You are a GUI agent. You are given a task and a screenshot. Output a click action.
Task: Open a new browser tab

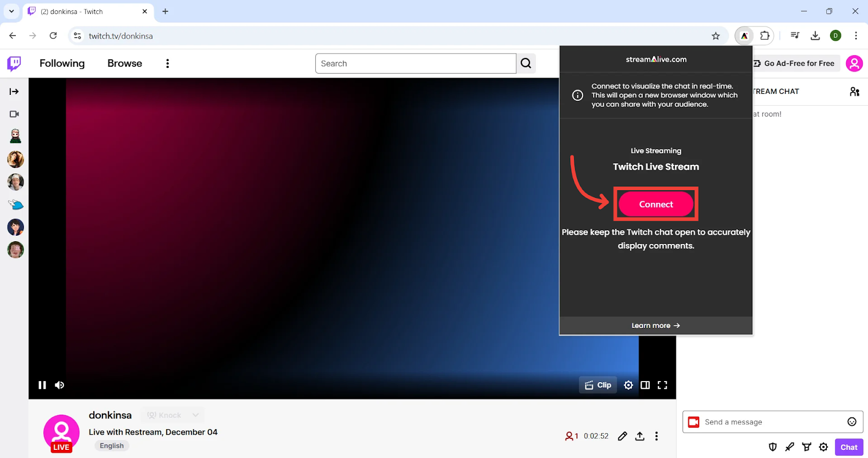coord(165,11)
